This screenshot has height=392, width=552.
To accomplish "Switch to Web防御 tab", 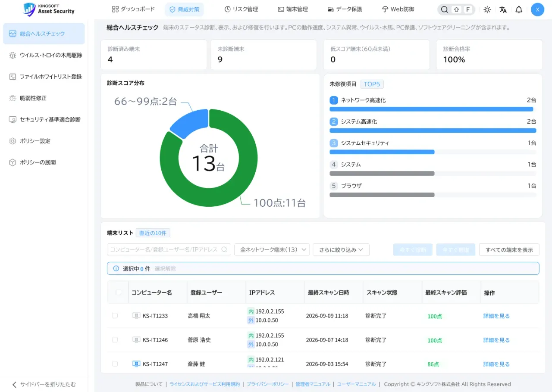I will (x=398, y=9).
